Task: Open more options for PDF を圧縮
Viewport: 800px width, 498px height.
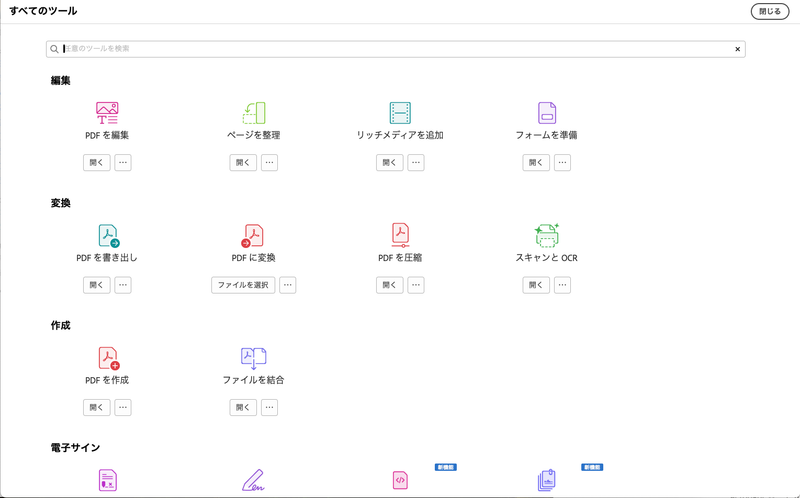Action: (416, 285)
